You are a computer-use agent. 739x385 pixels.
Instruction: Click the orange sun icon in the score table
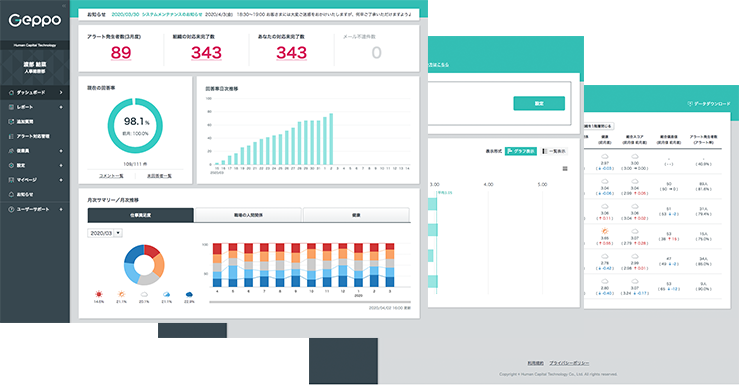(605, 231)
